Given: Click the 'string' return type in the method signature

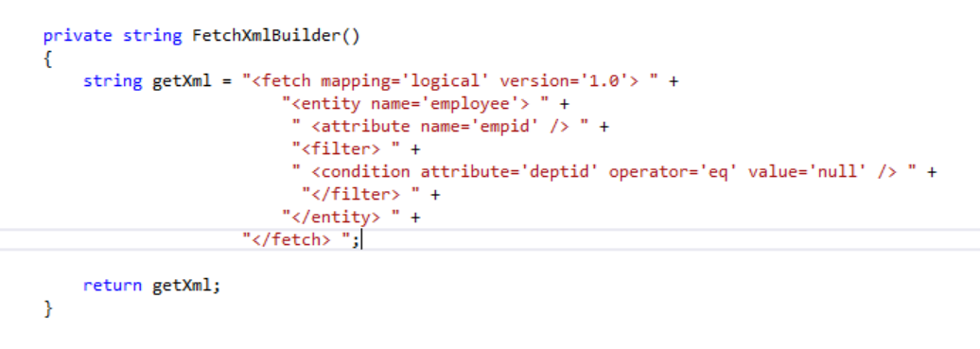Looking at the screenshot, I should click(x=152, y=36).
